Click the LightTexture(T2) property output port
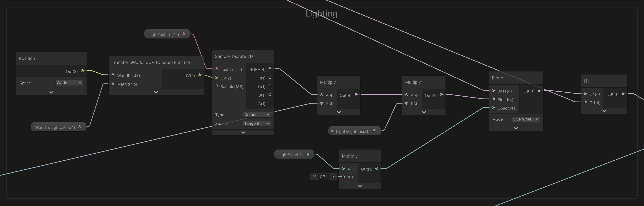This screenshot has width=644, height=206. pos(184,34)
